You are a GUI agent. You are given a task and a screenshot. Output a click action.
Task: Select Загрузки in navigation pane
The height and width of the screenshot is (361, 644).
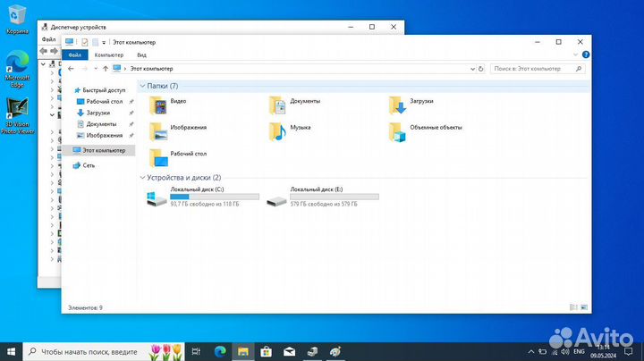click(97, 113)
